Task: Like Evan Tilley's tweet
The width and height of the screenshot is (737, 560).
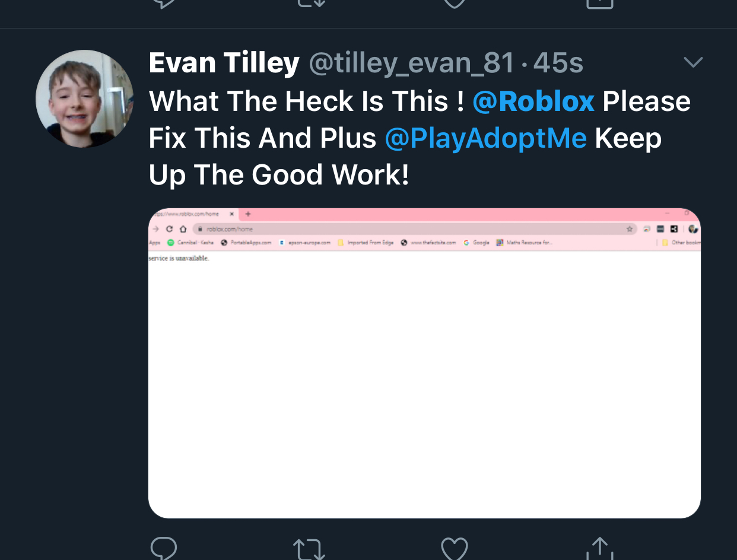Action: pyautogui.click(x=455, y=548)
